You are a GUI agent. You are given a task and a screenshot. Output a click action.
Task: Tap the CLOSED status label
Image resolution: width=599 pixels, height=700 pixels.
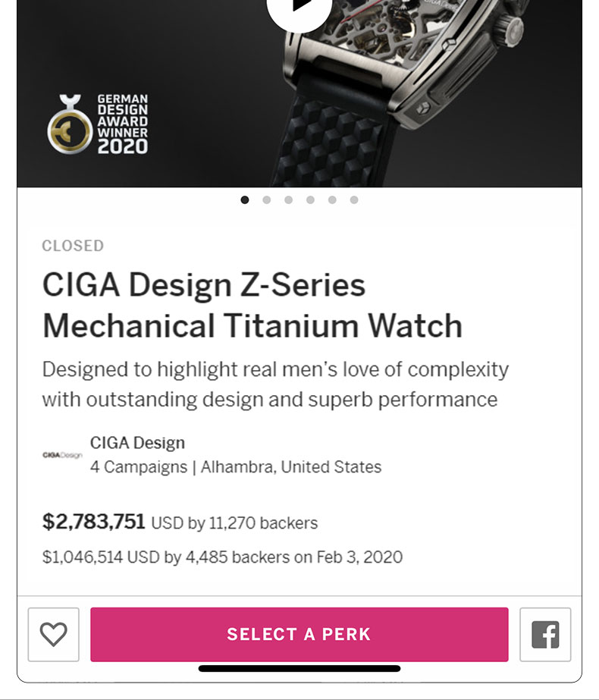tap(73, 246)
